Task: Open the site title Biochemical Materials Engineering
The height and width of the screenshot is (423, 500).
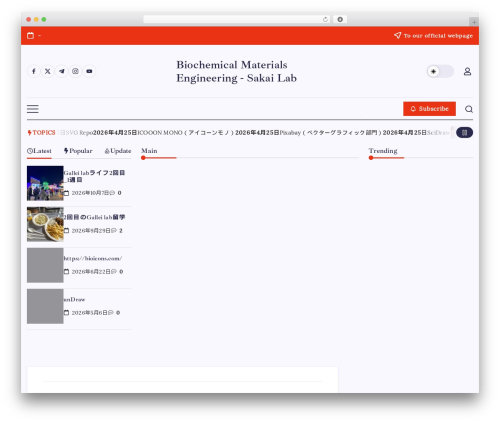Action: click(x=236, y=71)
